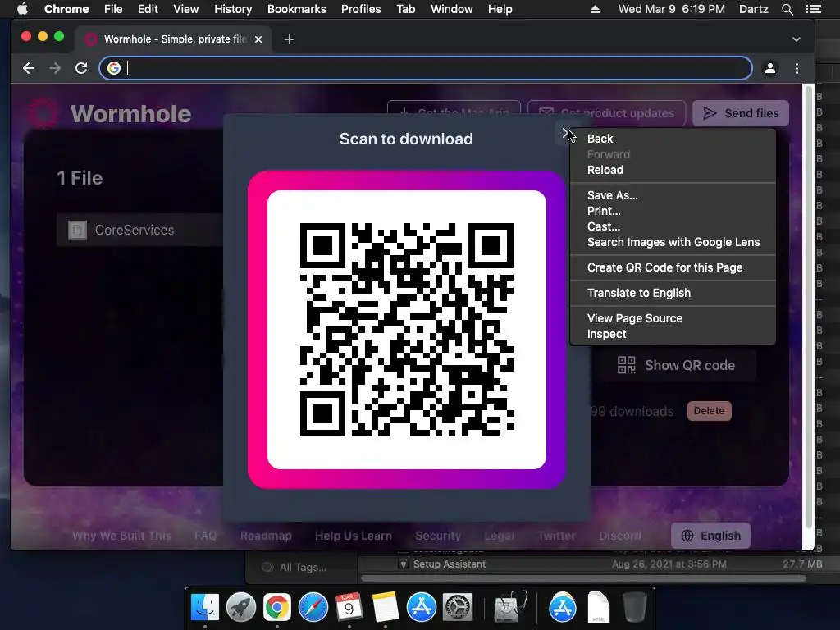This screenshot has height=630, width=840.
Task: Open the Help menu
Action: point(500,9)
